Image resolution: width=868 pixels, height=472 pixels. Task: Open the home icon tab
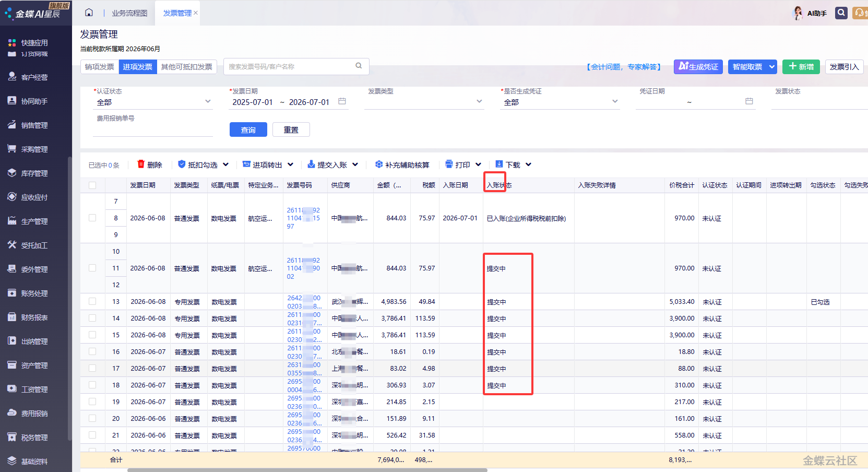pyautogui.click(x=89, y=13)
